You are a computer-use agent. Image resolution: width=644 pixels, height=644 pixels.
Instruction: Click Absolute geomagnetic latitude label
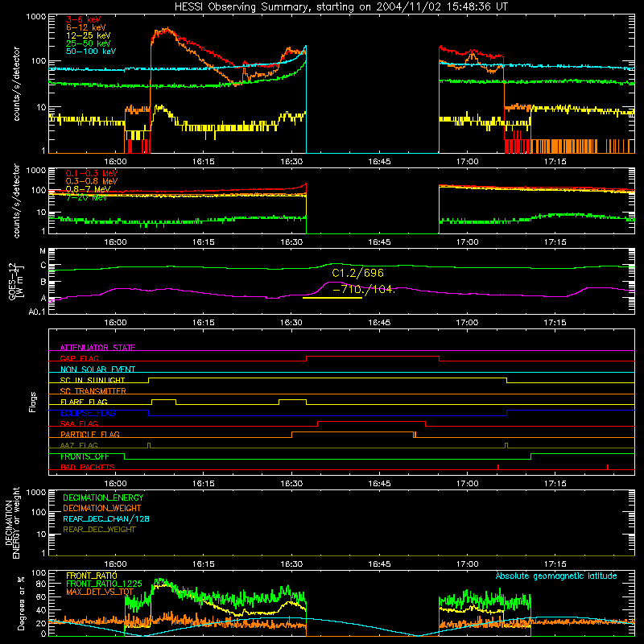pyautogui.click(x=556, y=576)
